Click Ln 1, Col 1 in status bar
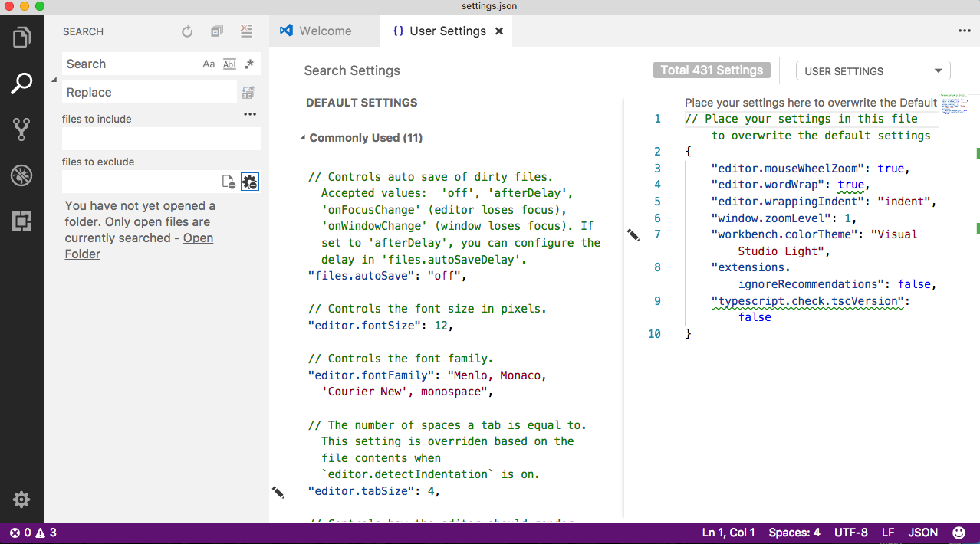The height and width of the screenshot is (544, 980). pyautogui.click(x=728, y=533)
